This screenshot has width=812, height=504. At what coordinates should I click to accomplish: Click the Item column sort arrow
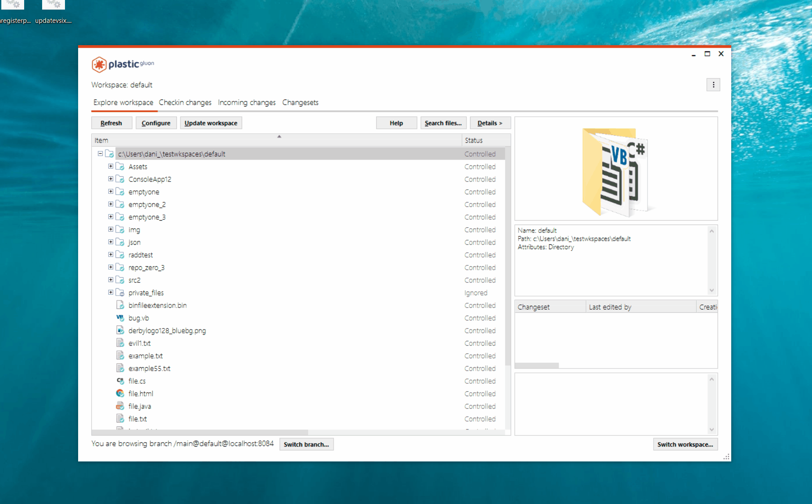pos(279,136)
